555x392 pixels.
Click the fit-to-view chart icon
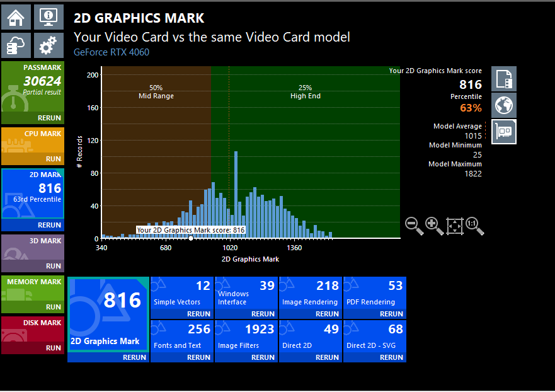pos(454,226)
